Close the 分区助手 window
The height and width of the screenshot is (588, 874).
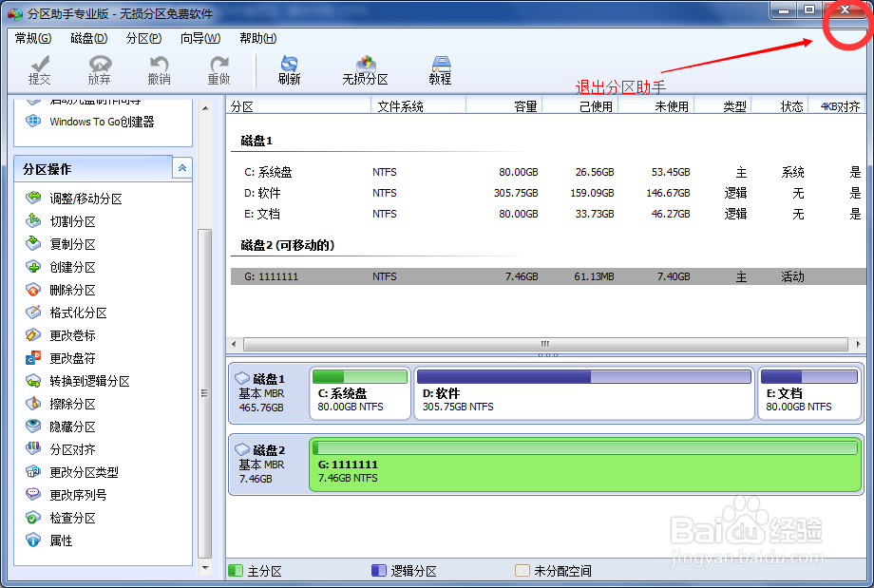tap(845, 10)
